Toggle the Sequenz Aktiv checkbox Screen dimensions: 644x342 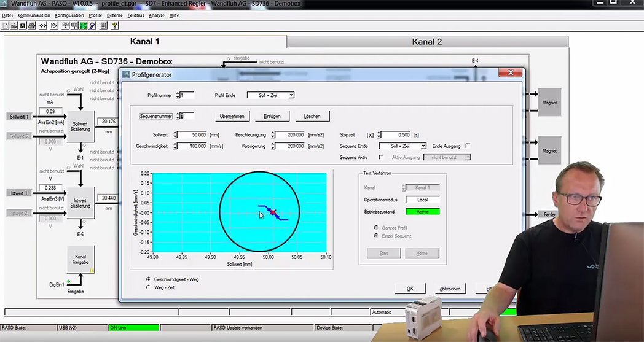tap(381, 157)
